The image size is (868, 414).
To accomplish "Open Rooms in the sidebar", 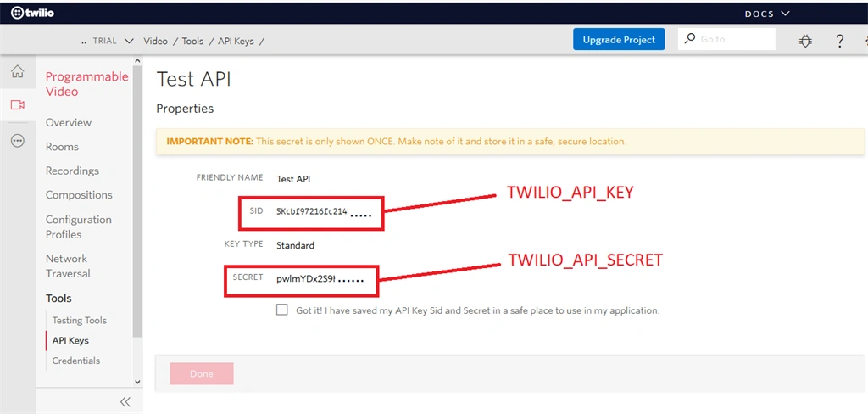I will click(x=62, y=147).
